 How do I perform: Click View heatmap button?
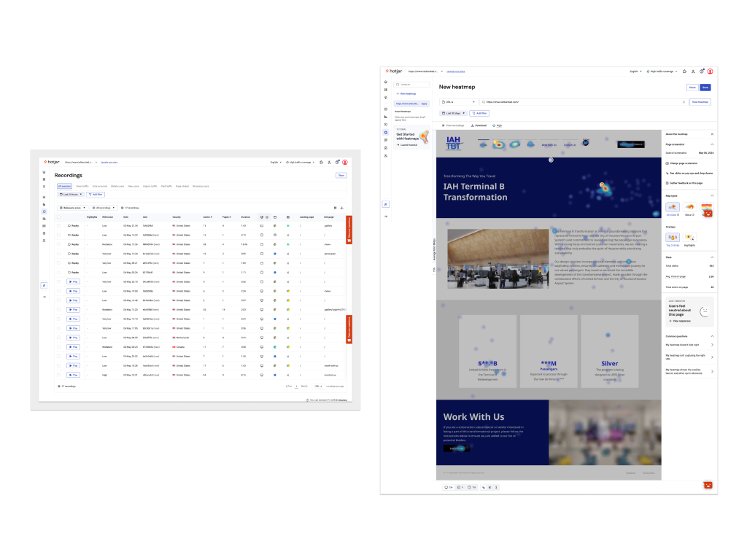coord(700,102)
